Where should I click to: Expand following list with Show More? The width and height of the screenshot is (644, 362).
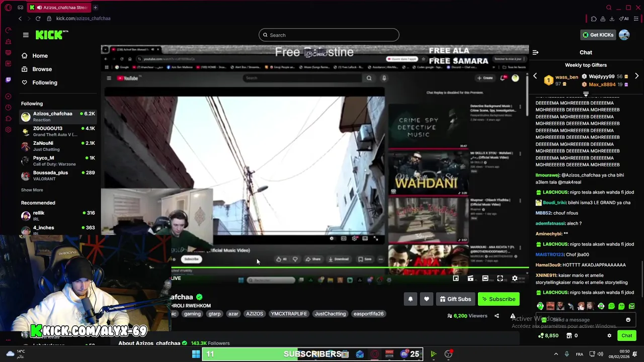pos(32,190)
